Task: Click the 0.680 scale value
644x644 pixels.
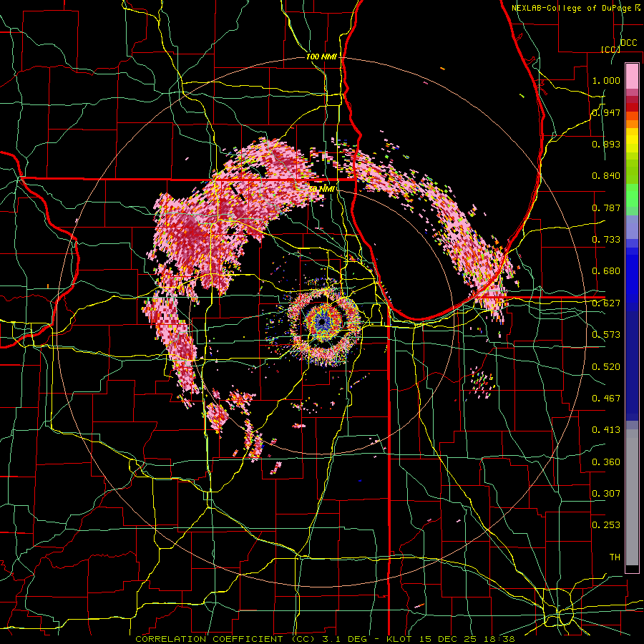Action: coord(606,271)
